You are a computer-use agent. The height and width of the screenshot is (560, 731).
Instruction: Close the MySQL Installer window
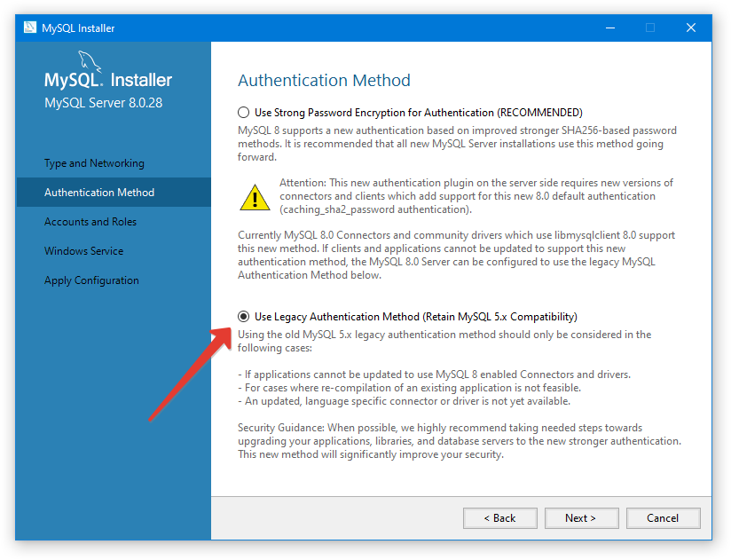[x=691, y=28]
